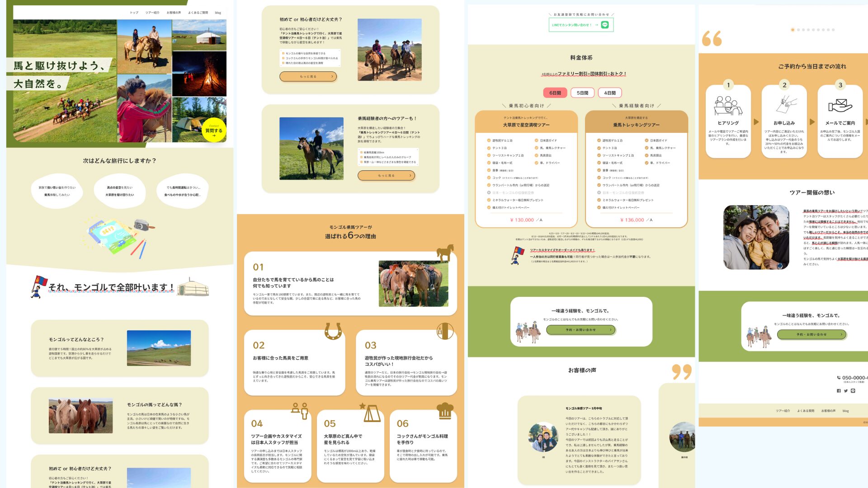868x488 pixels.
Task: Open the Facebook icon in footer
Action: click(839, 391)
